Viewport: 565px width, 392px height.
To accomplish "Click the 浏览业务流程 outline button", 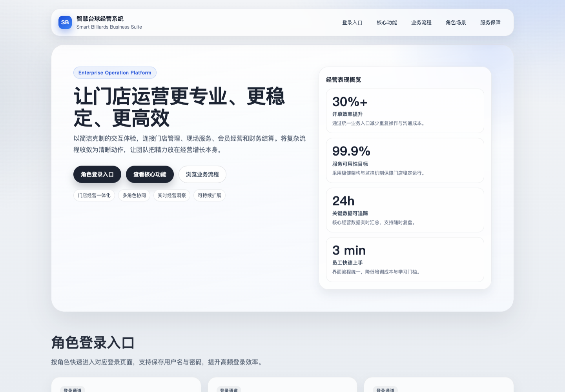I will (202, 174).
